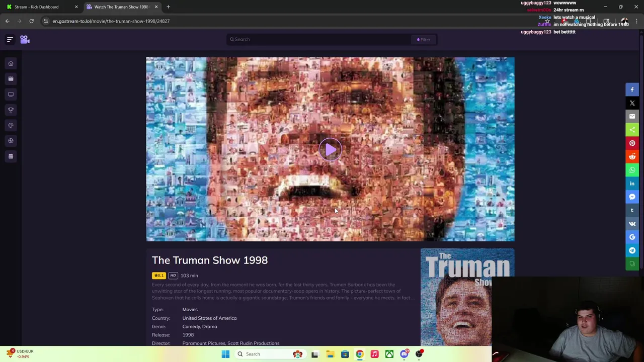Viewport: 644px width, 362px height.
Task: Open a new browser tab
Action: click(168, 7)
